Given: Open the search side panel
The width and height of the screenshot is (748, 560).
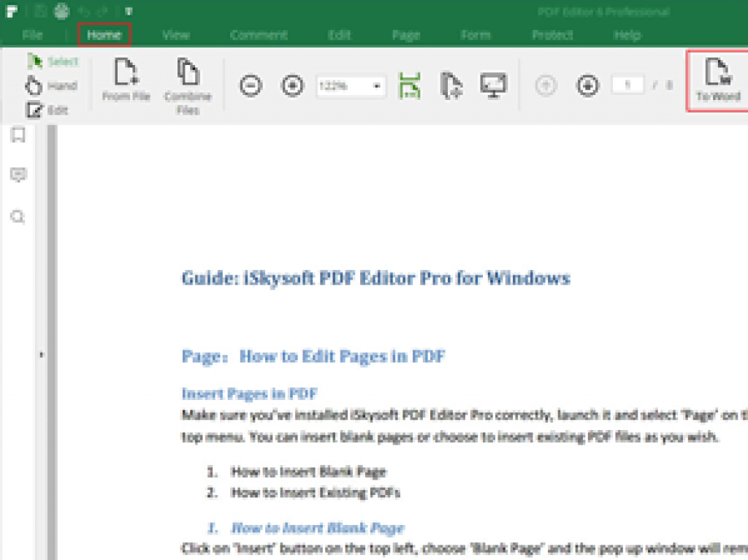Looking at the screenshot, I should click(x=18, y=217).
